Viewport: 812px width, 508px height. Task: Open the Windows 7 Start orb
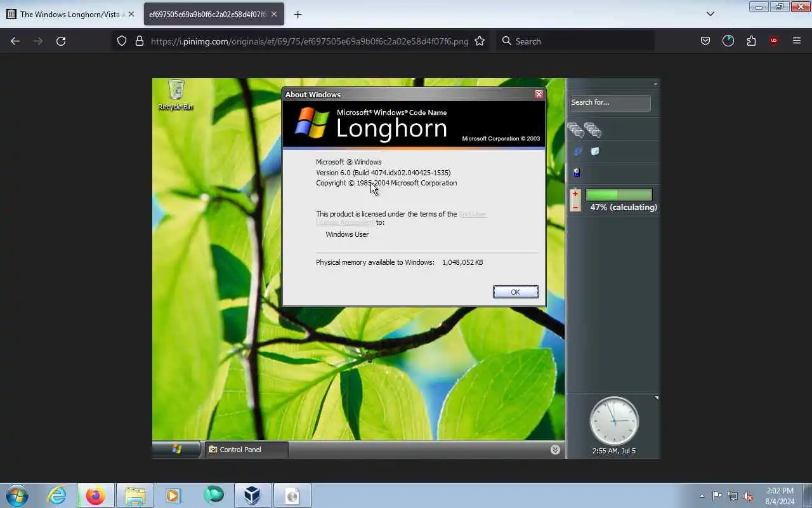coord(17,495)
